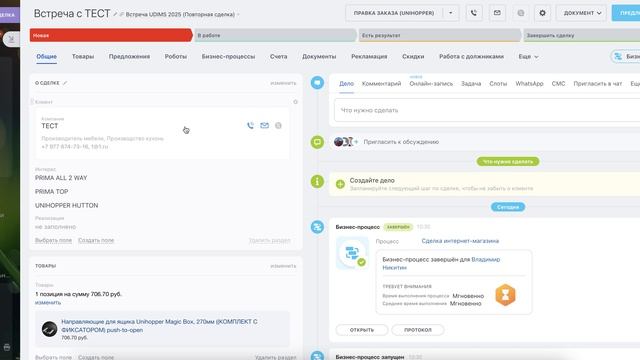Send email to ТЕСТ company via envelope icon
Screen dimensions: 640x360
(x=264, y=125)
